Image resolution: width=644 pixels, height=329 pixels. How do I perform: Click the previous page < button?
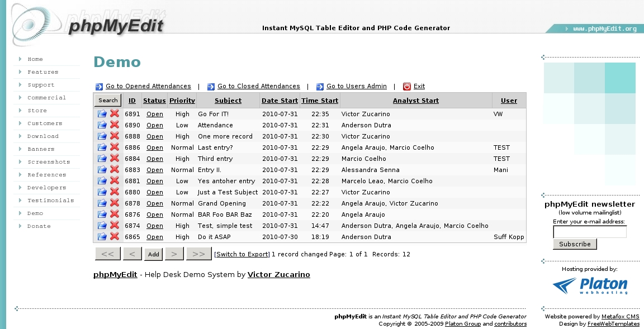pyautogui.click(x=132, y=254)
